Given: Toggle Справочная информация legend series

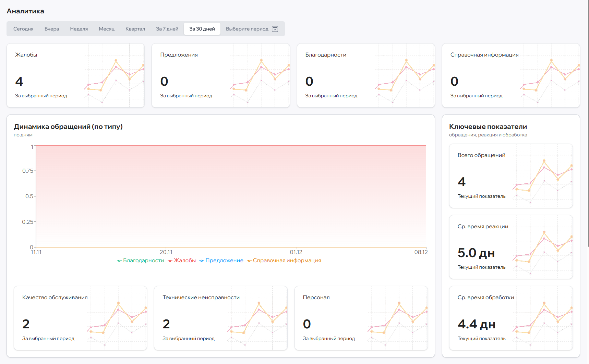Looking at the screenshot, I should 284,260.
